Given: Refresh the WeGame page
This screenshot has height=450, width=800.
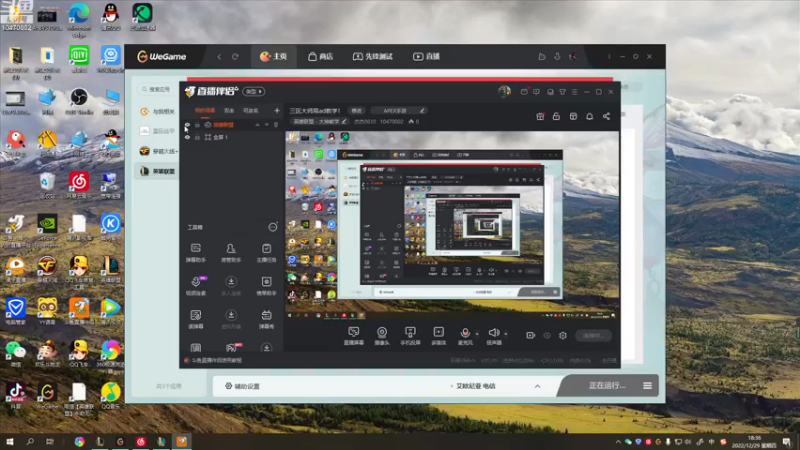Looking at the screenshot, I should (x=235, y=57).
